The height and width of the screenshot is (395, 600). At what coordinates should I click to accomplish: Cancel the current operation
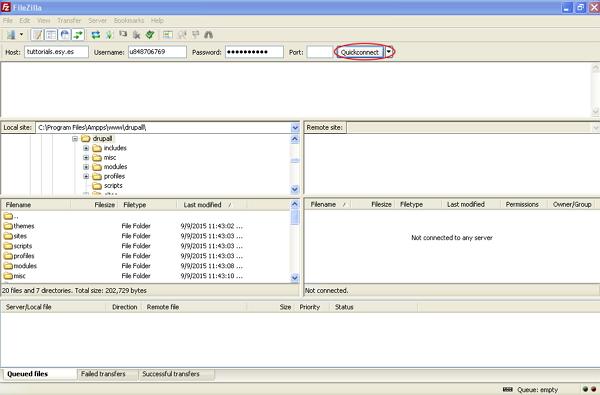[123, 35]
